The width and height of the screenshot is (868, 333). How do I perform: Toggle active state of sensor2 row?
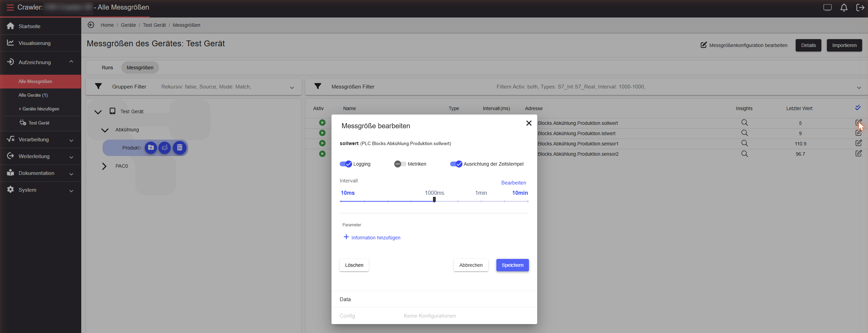coord(322,154)
